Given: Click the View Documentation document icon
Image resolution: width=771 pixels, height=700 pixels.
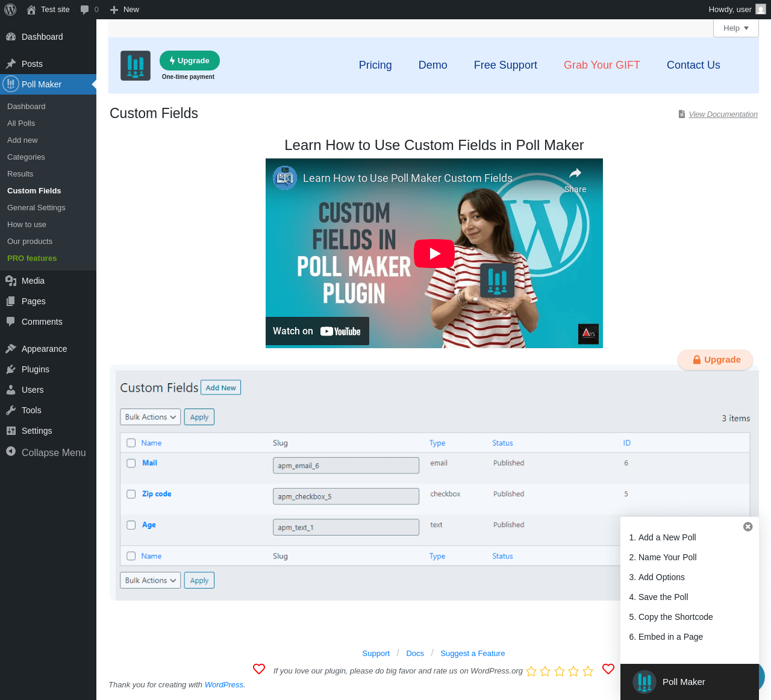Looking at the screenshot, I should (682, 114).
